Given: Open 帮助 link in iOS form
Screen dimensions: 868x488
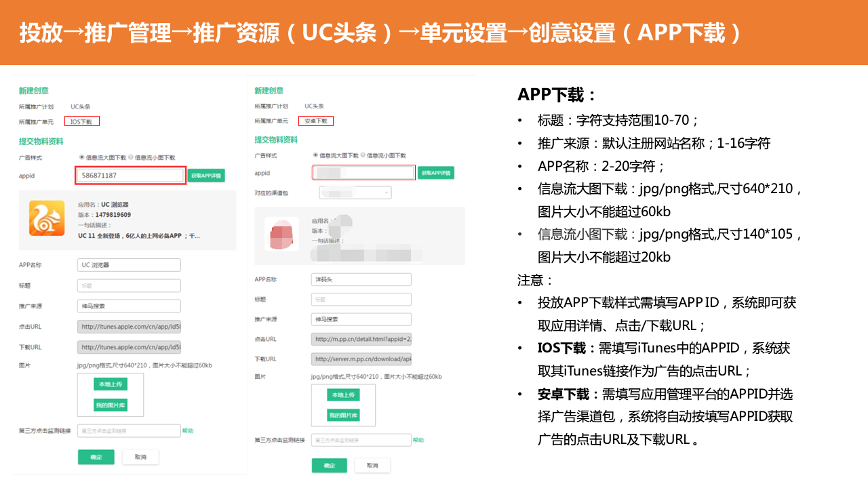Looking at the screenshot, I should click(188, 430).
